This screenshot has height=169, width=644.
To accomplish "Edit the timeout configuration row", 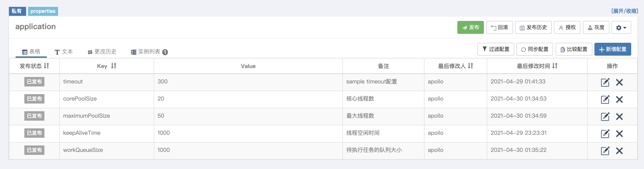I will [x=605, y=82].
